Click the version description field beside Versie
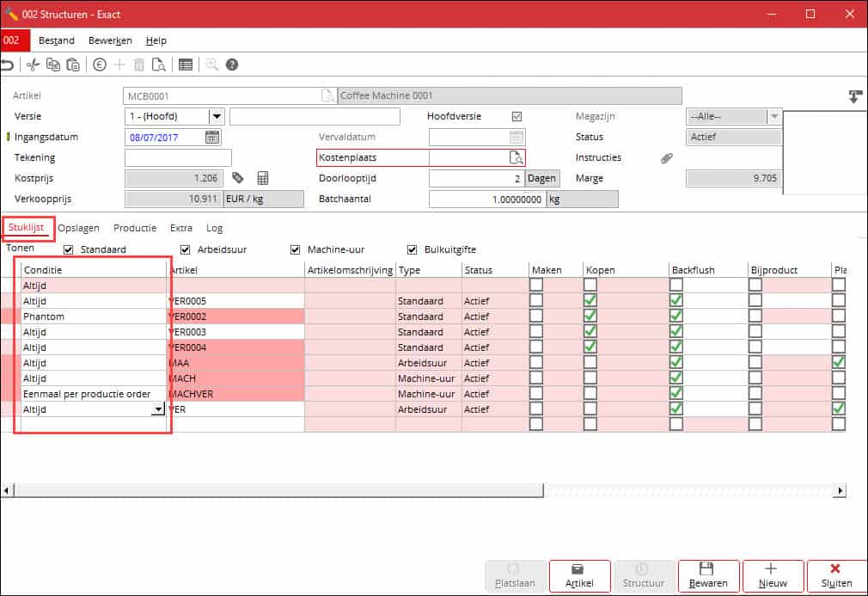 tap(315, 116)
